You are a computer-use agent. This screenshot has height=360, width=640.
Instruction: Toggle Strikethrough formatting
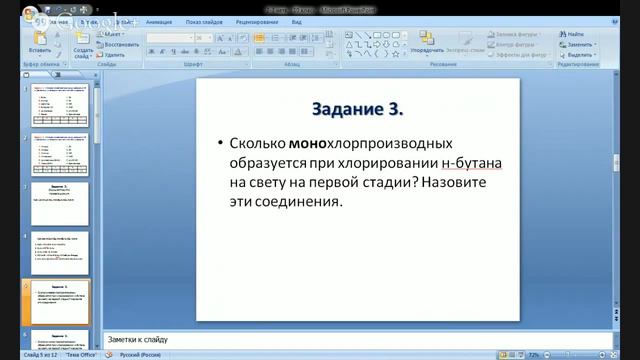click(x=185, y=52)
